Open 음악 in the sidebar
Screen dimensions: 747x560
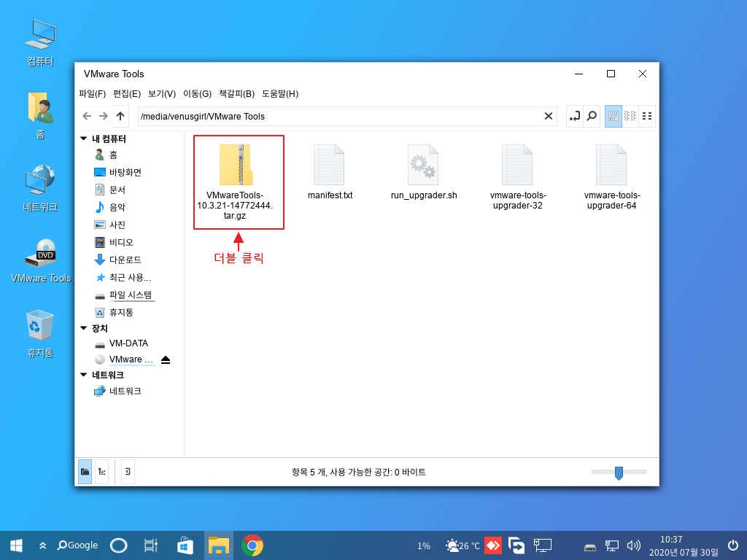point(110,207)
